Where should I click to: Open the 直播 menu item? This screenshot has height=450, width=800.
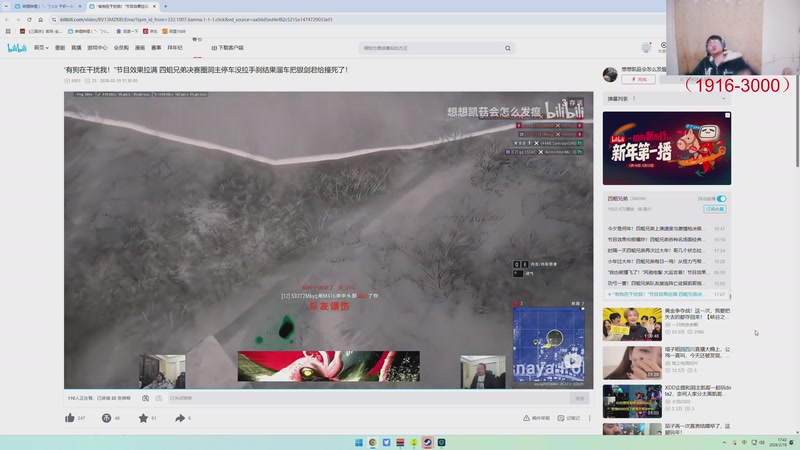tap(76, 48)
